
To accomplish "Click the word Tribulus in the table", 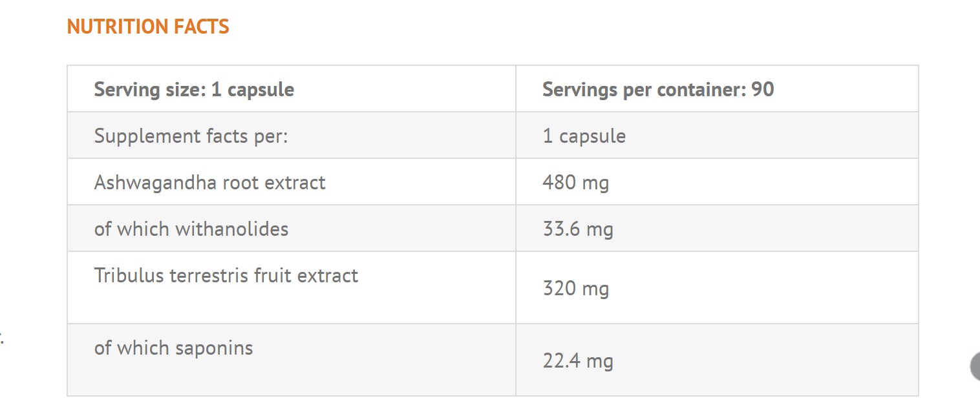I will click(x=129, y=275).
